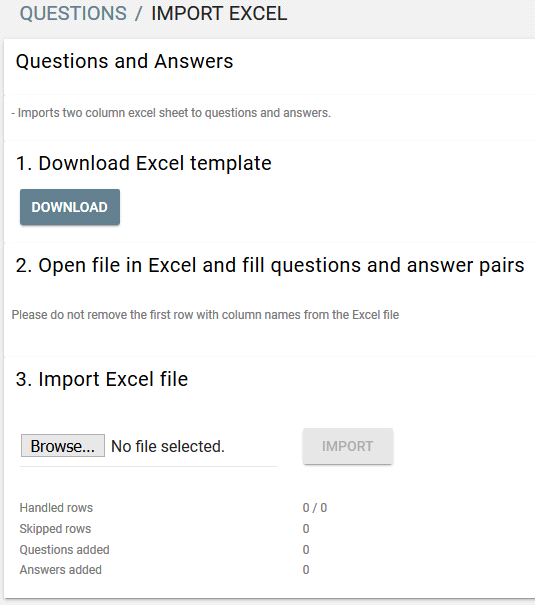Click the Answers added count value
Image resolution: width=535 pixels, height=605 pixels.
tap(306, 570)
